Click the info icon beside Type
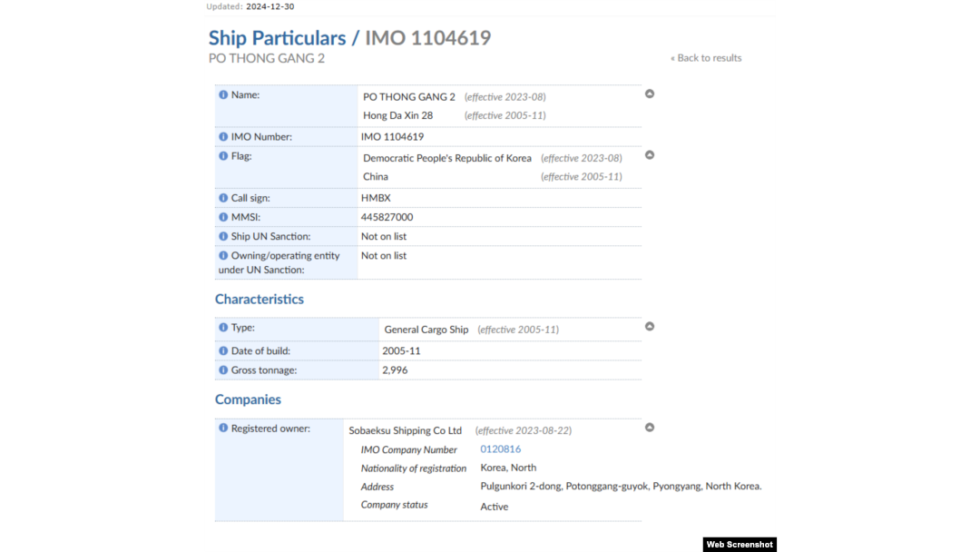The height and width of the screenshot is (552, 980). coord(223,327)
